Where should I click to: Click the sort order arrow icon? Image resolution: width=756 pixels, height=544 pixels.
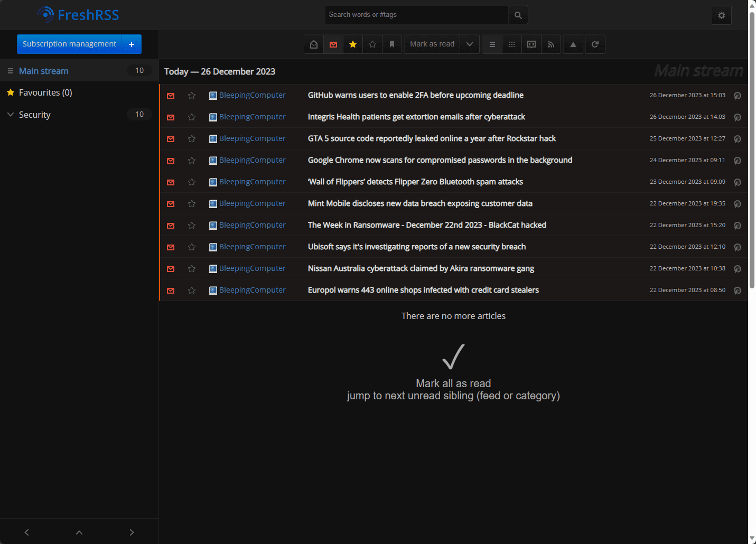pyautogui.click(x=573, y=44)
